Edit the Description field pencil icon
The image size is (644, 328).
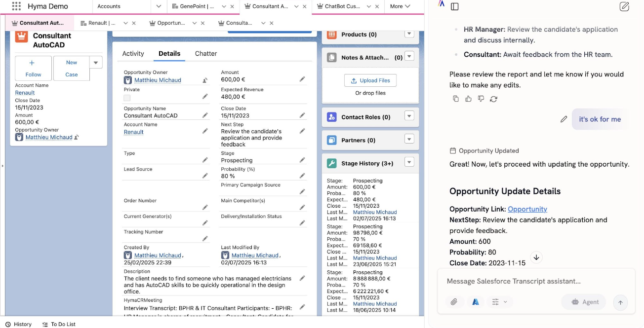[x=302, y=278]
